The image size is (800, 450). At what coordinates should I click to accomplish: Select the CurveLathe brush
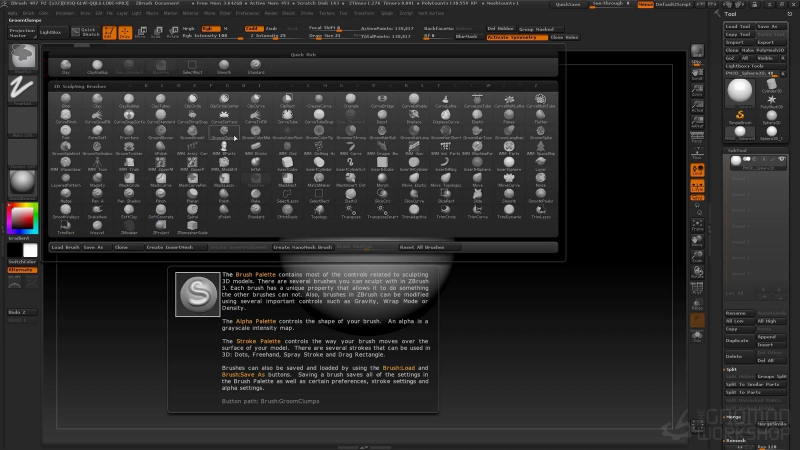[x=445, y=100]
